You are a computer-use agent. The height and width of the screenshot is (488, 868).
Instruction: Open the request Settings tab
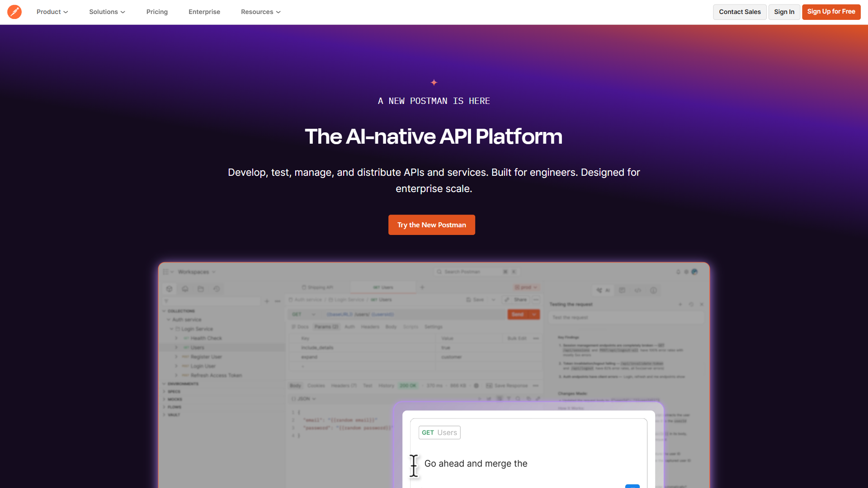coord(433,327)
